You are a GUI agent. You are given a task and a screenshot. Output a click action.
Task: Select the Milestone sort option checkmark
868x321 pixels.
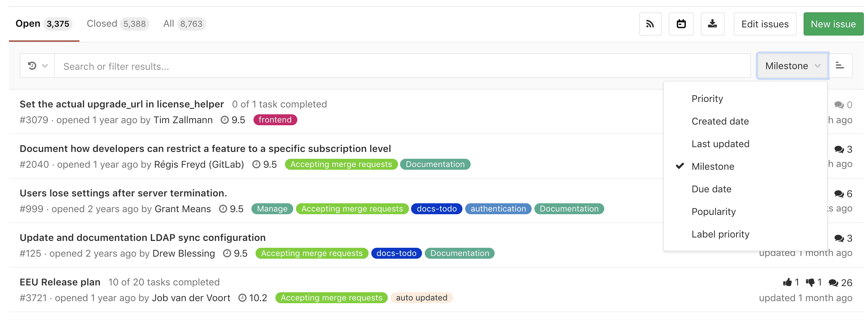point(679,166)
